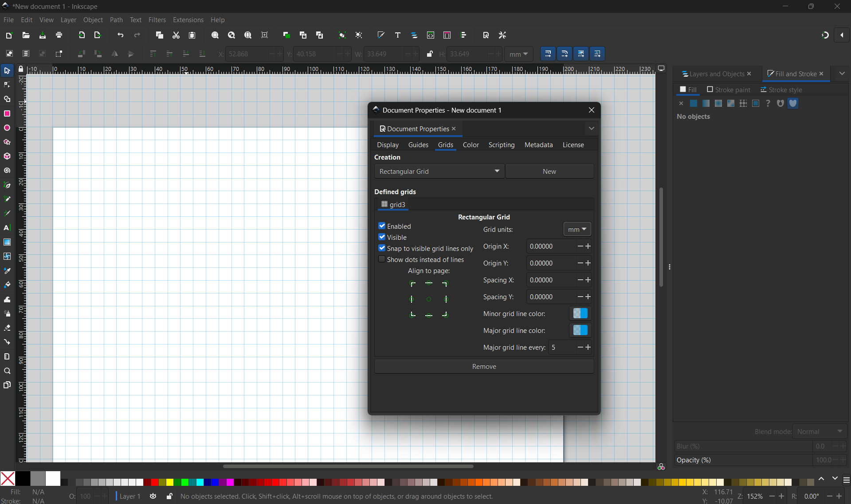This screenshot has height=504, width=851.
Task: Select the grid3 defined grid tab
Action: [x=393, y=204]
